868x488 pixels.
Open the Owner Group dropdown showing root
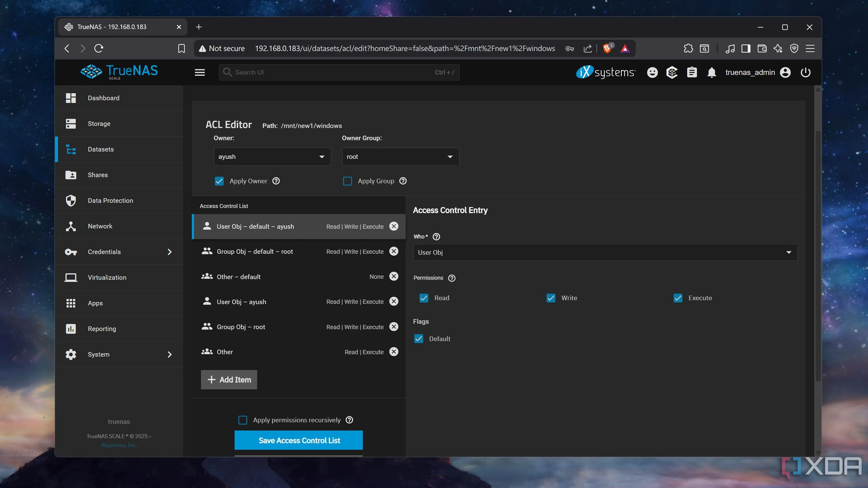click(400, 157)
